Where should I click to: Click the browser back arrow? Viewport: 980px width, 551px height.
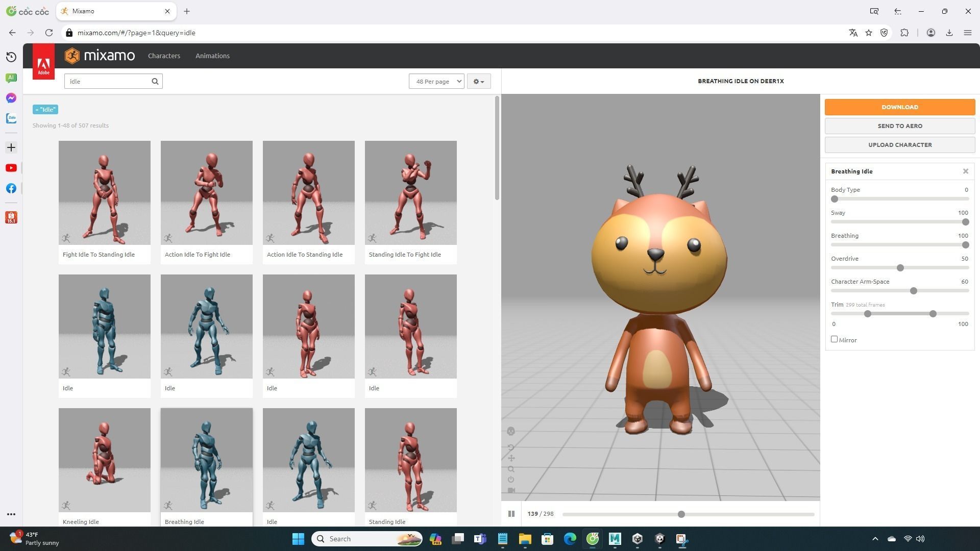point(12,33)
